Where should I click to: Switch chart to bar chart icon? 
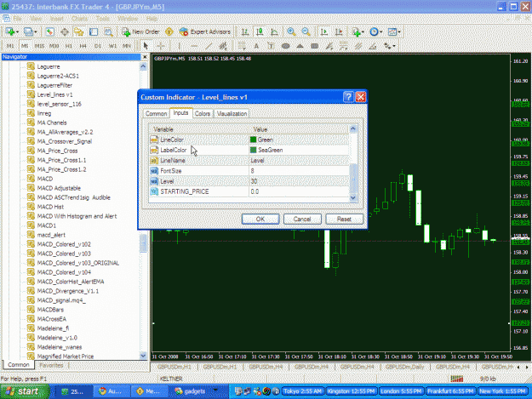pos(245,31)
